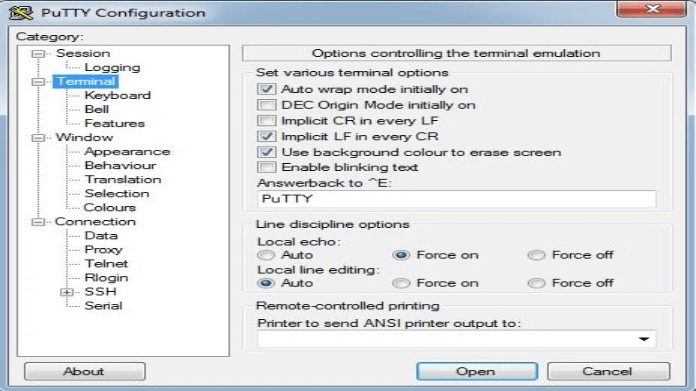696x391 pixels.
Task: Click the About button
Action: pos(84,371)
